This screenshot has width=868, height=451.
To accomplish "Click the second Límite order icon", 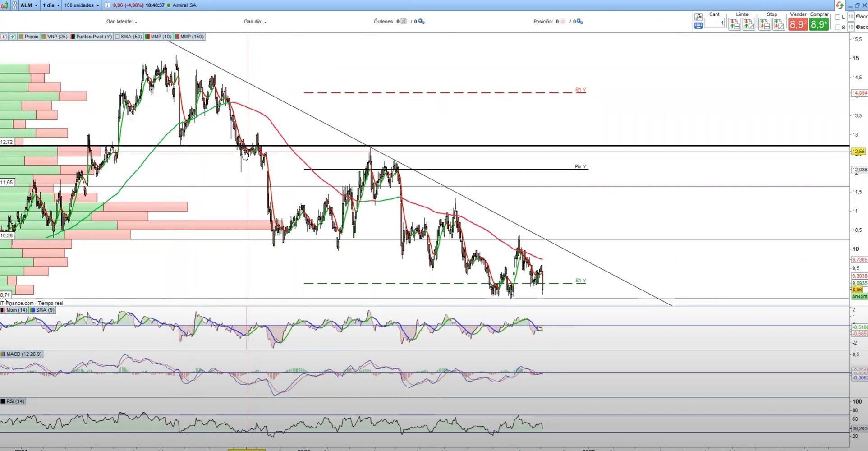I will point(749,24).
